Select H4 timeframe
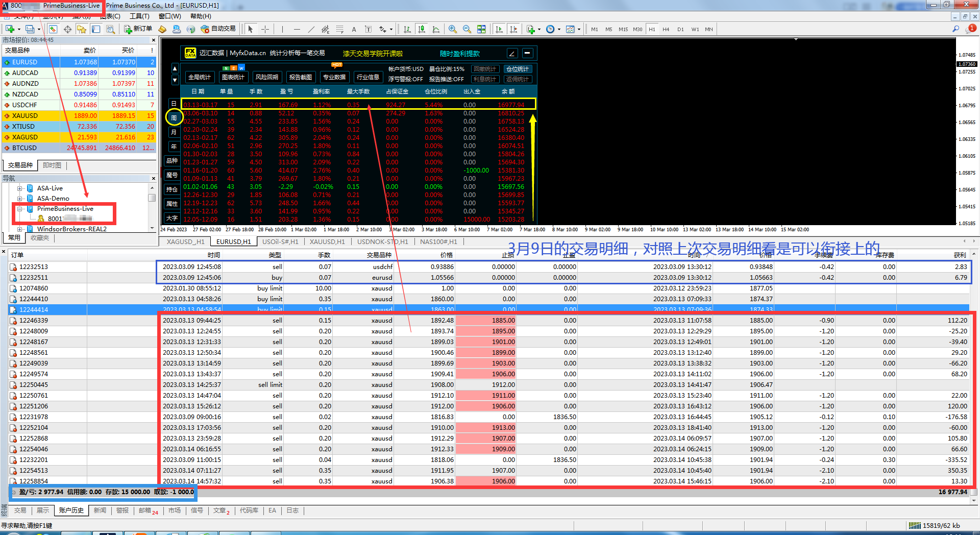Screen dimensions: 980x535 tap(666, 29)
